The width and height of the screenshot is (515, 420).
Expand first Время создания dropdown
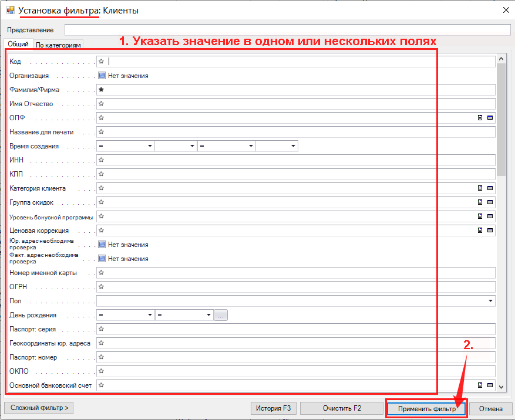pos(150,146)
